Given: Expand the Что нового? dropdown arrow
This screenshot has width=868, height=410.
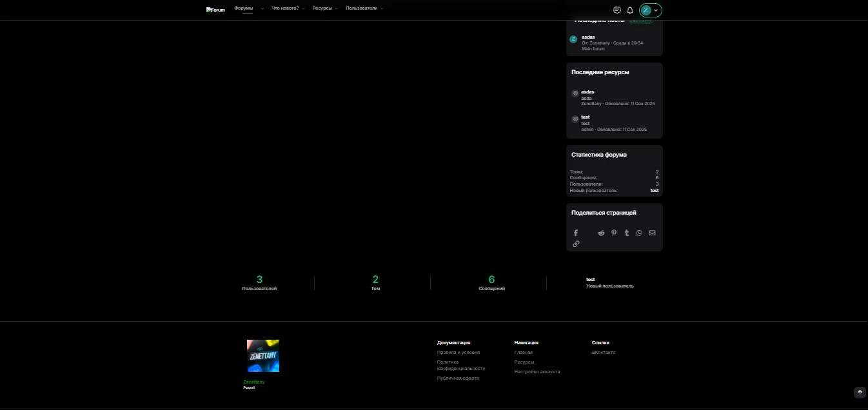Looking at the screenshot, I should (x=303, y=9).
